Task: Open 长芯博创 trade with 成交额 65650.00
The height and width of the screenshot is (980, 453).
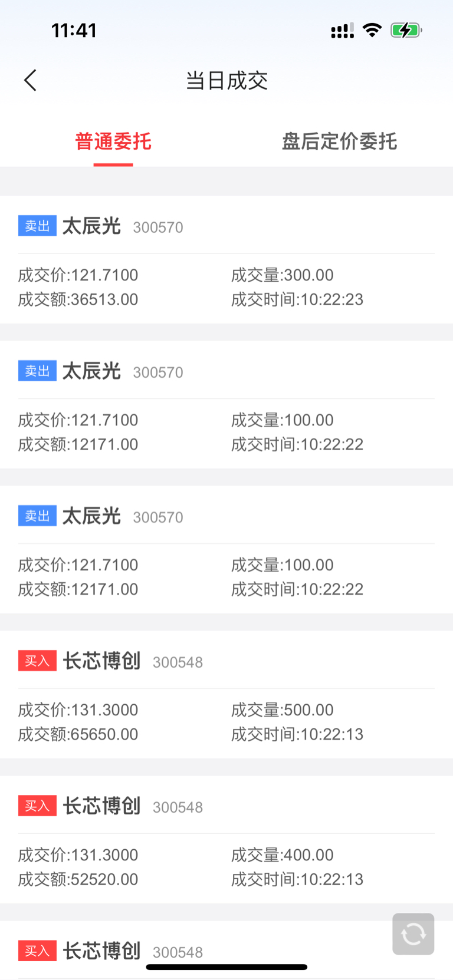Action: [226, 694]
